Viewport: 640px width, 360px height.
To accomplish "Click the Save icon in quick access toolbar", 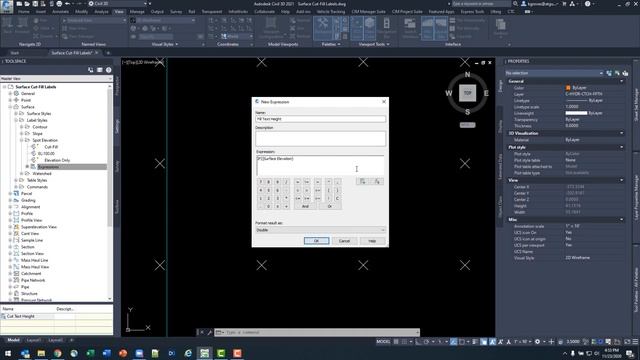I will point(35,4).
